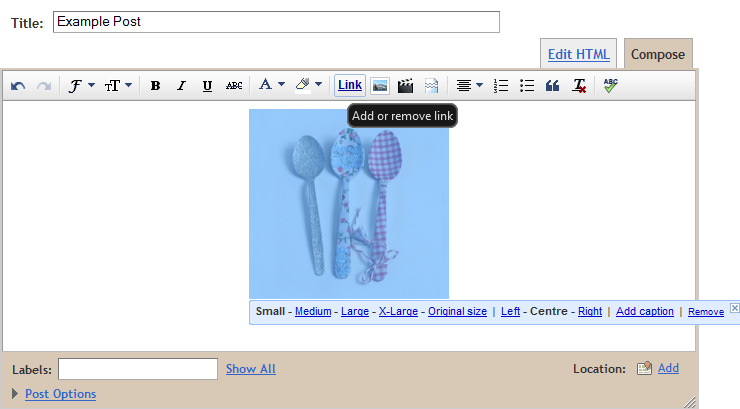Insert a jump break
The height and width of the screenshot is (409, 740).
431,86
